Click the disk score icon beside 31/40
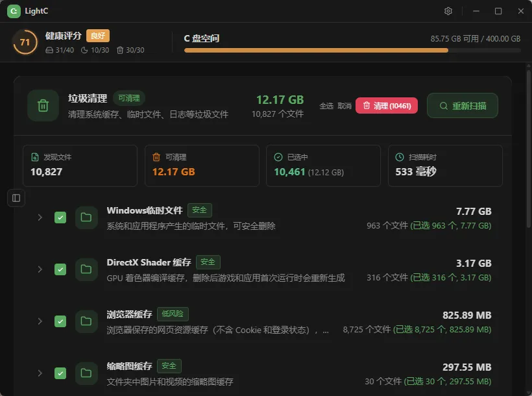Viewport: 532px width, 396px height. coord(49,50)
